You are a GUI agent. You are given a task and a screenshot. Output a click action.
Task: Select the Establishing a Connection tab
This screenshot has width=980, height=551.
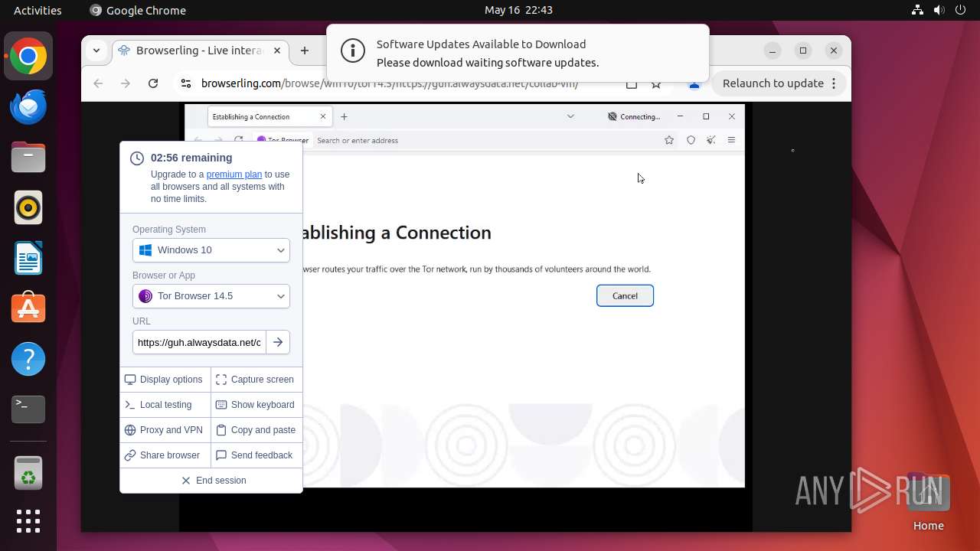[269, 116]
